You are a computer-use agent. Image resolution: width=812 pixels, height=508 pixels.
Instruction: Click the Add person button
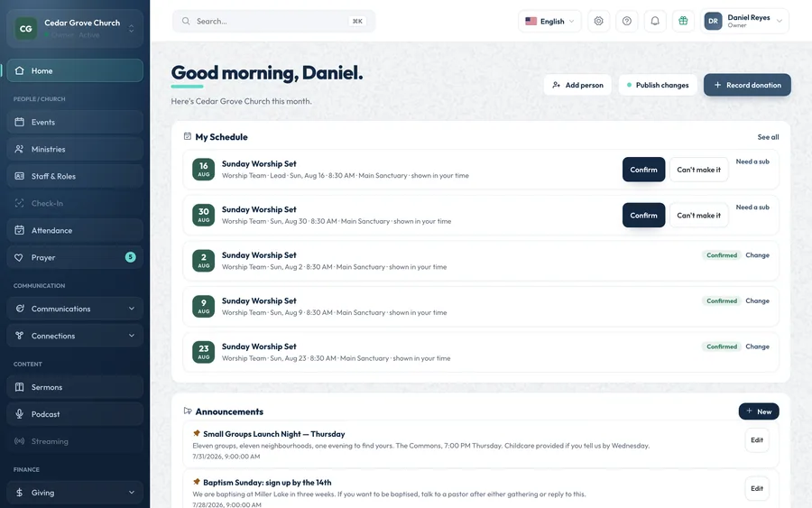coord(577,85)
